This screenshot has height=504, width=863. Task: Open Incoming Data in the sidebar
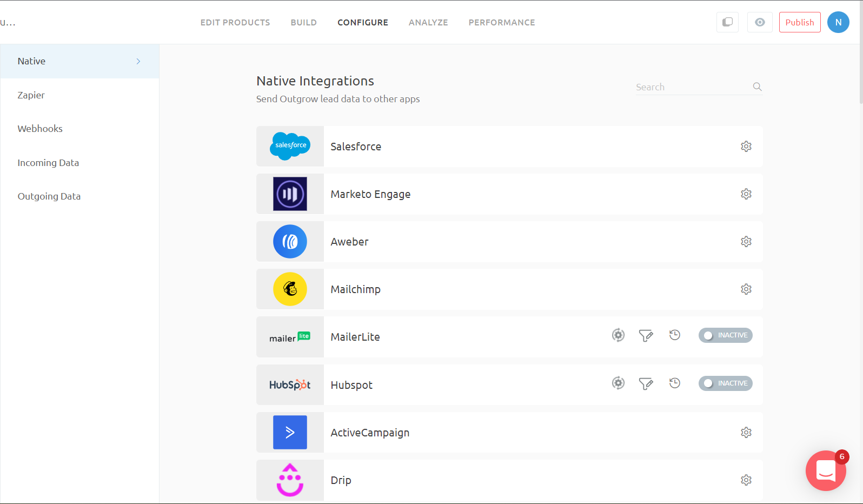pyautogui.click(x=79, y=163)
